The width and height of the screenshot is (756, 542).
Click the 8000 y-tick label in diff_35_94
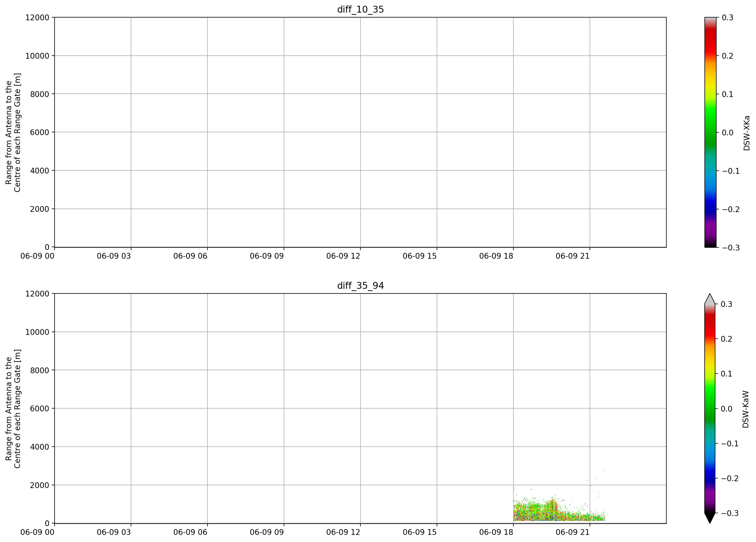click(40, 370)
